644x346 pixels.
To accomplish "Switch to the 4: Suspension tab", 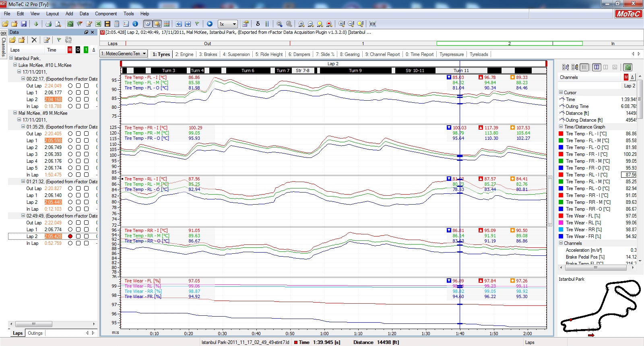I will (236, 54).
